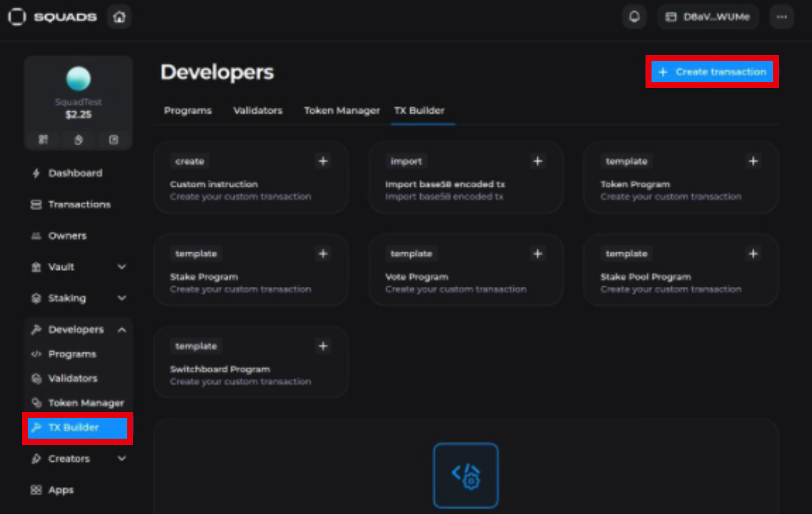Click the Custom instruction card title
Screen dimensions: 812x514
[214, 185]
